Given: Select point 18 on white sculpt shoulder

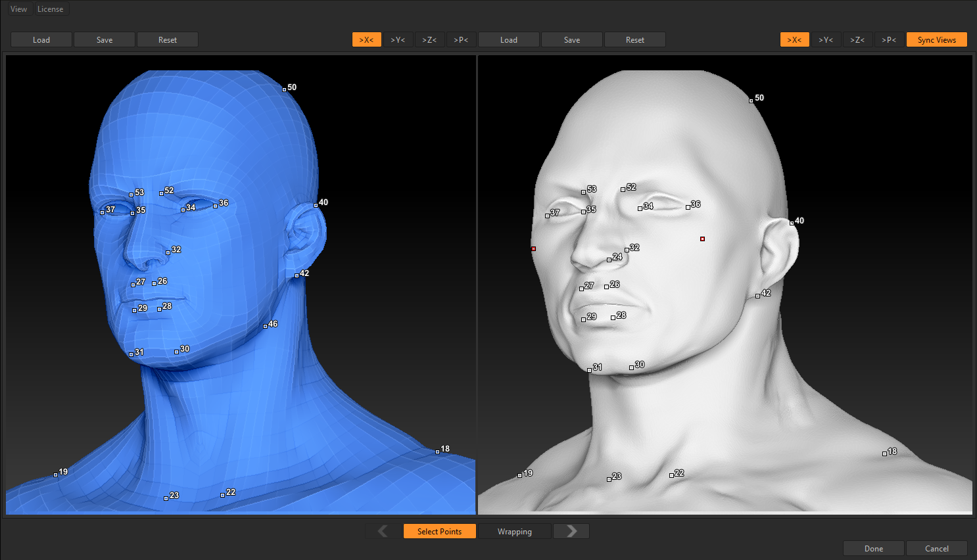Looking at the screenshot, I should point(884,454).
